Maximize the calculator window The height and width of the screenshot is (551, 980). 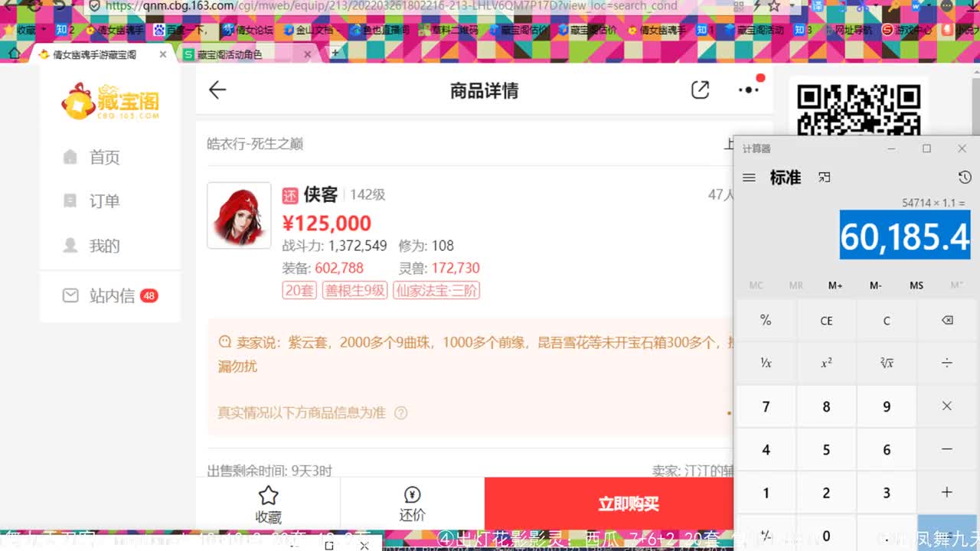click(926, 148)
